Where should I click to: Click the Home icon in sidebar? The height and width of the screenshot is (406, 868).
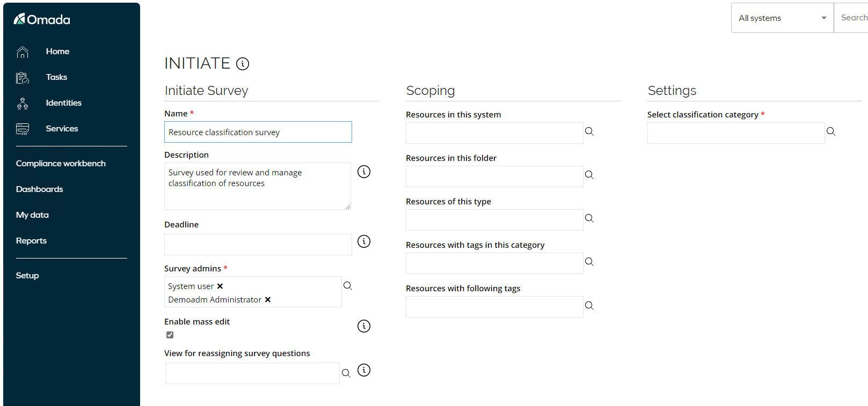coord(23,52)
